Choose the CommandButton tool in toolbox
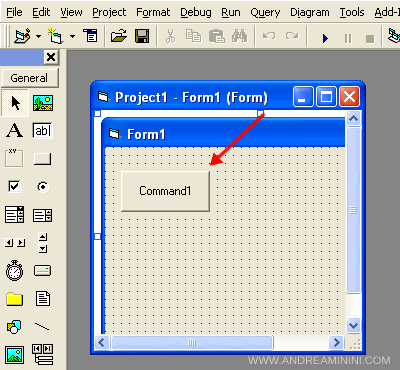Screen dimensions: 400x370 (x=42, y=159)
